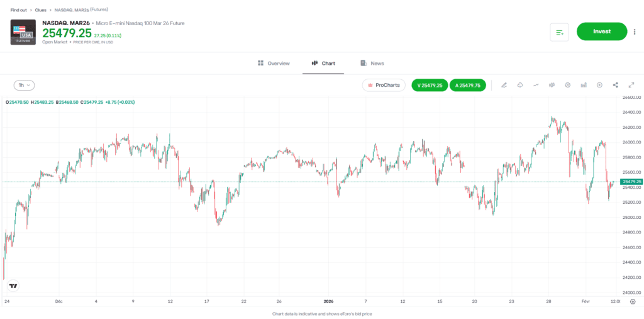Click the circled plus compare icon
Viewport: 644px width, 319px height.
pos(599,85)
